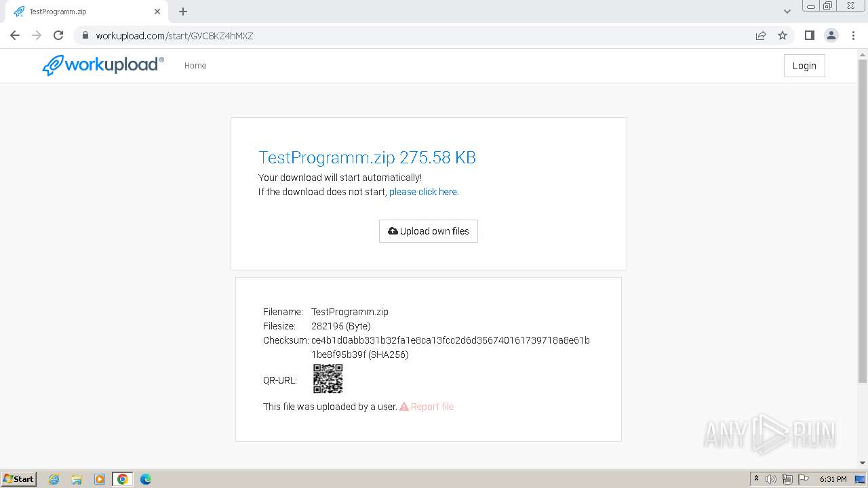Click the Show desktop button
Image resolution: width=868 pixels, height=488 pixels.
coord(861,479)
